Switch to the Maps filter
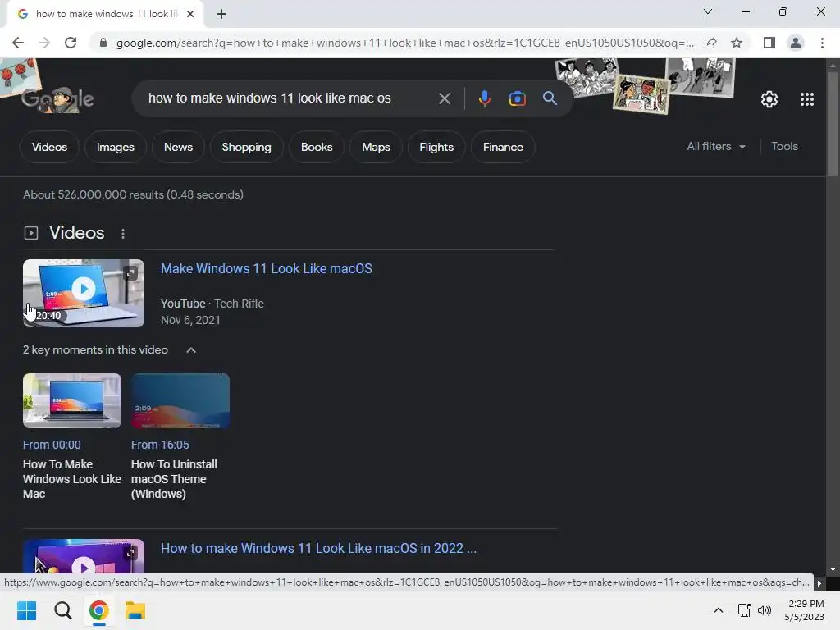Image resolution: width=840 pixels, height=630 pixels. (x=376, y=147)
